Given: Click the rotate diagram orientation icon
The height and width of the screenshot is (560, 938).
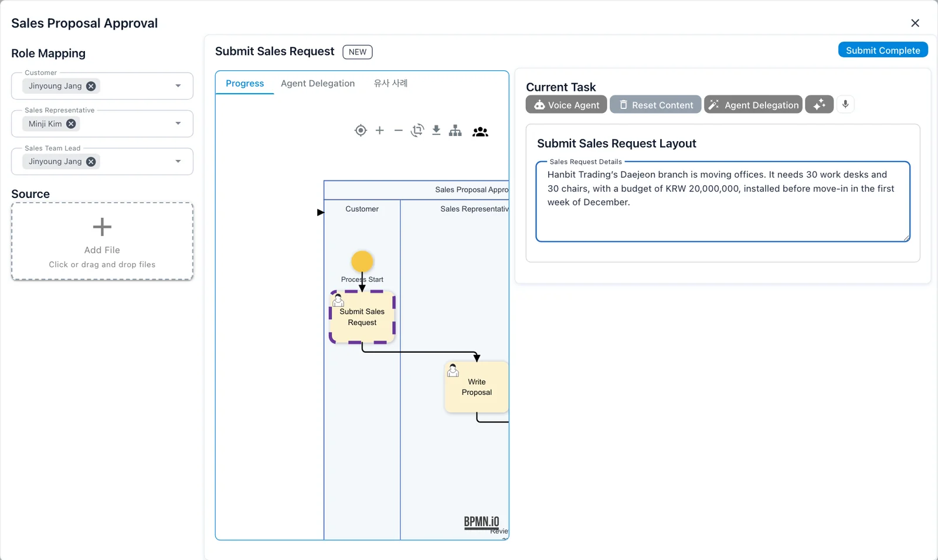Looking at the screenshot, I should coord(417,131).
